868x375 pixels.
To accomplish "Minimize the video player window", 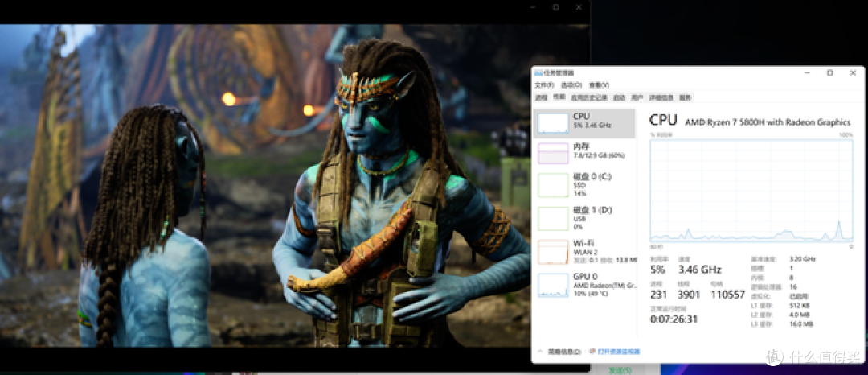I will (533, 7).
